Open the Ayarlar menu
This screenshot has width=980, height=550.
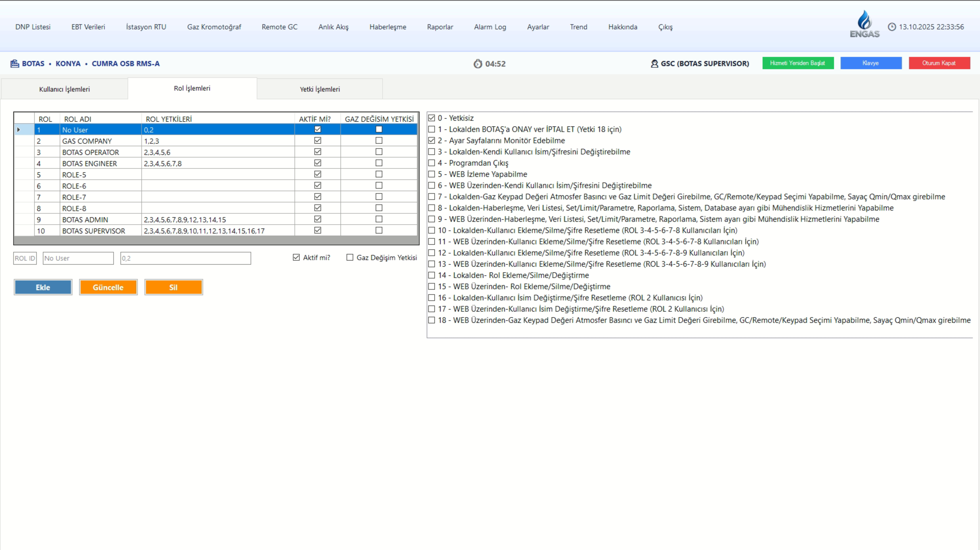coord(537,27)
